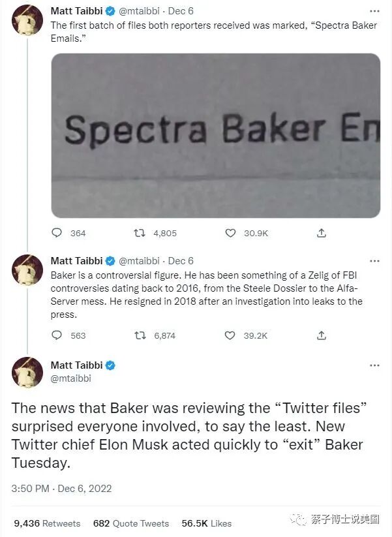Click Matt Taibbi's avatar on main tweet
This screenshot has height=537, width=392.
27,373
